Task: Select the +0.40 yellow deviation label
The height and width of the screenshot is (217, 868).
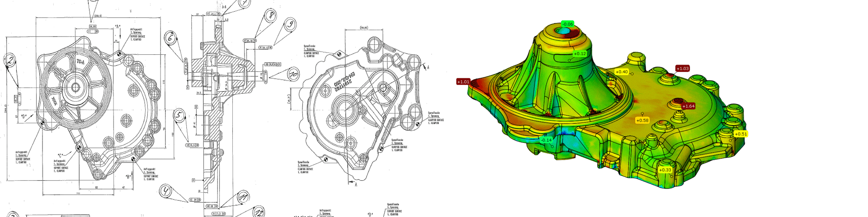Action: [x=622, y=72]
